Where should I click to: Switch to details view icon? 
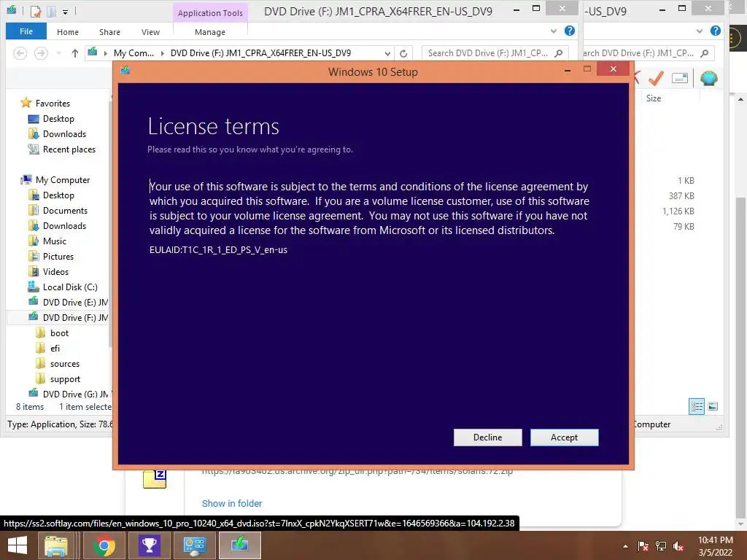697,406
